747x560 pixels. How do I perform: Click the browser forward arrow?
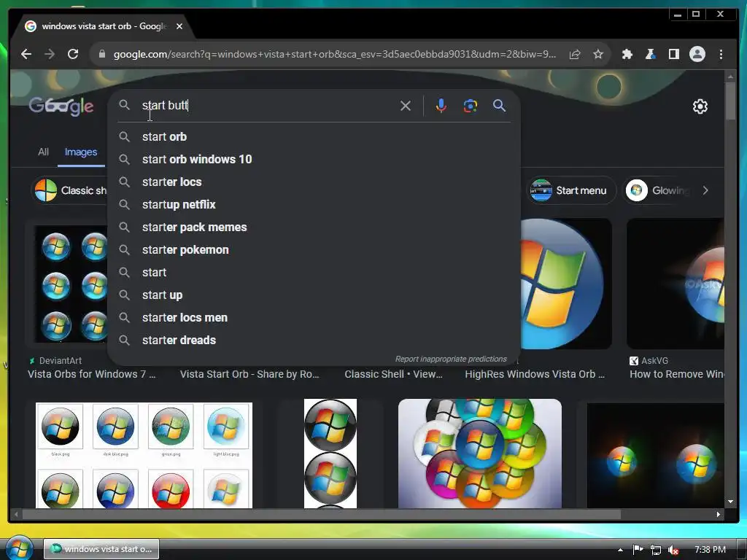[50, 54]
